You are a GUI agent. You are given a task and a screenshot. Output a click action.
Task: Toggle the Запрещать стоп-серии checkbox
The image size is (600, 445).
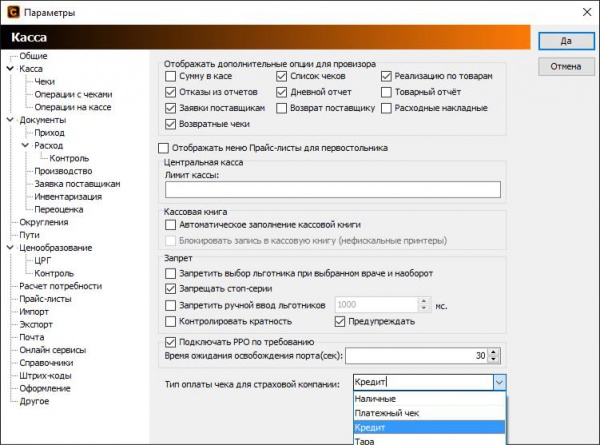point(171,289)
